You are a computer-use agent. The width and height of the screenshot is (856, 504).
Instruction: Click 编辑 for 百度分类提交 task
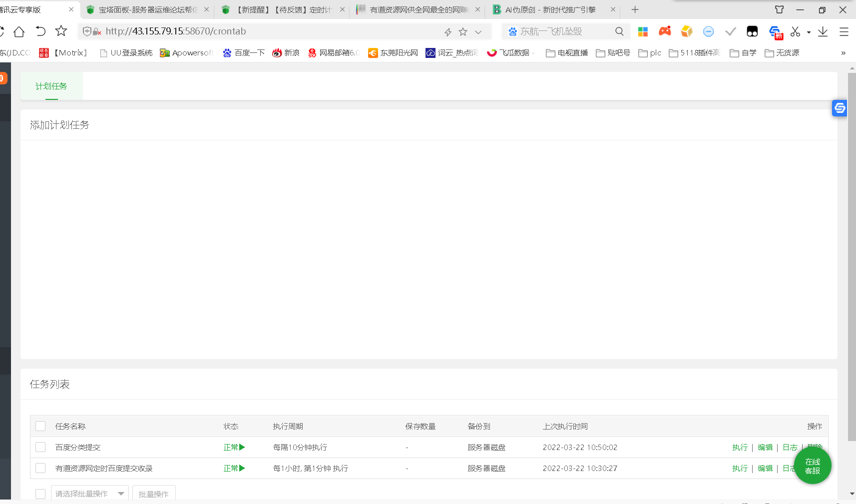click(x=765, y=447)
